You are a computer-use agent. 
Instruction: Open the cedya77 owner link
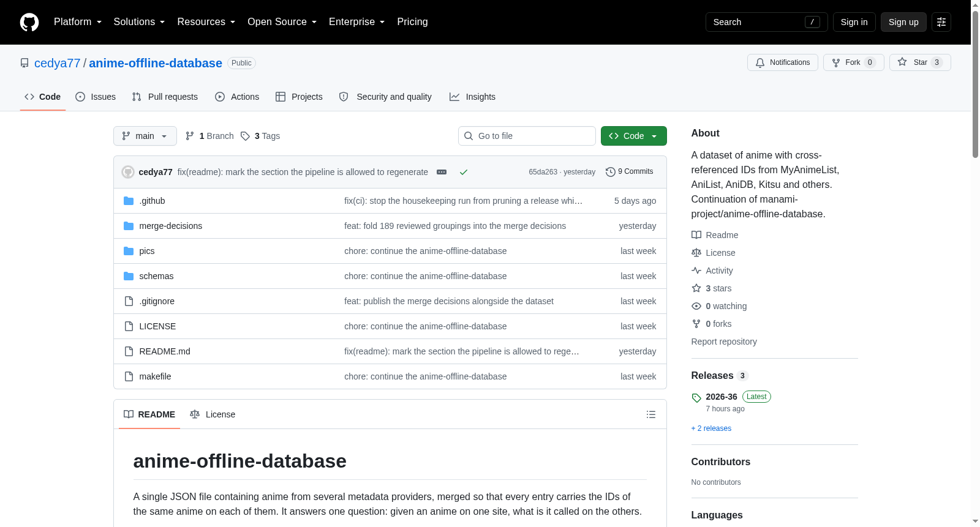point(58,63)
